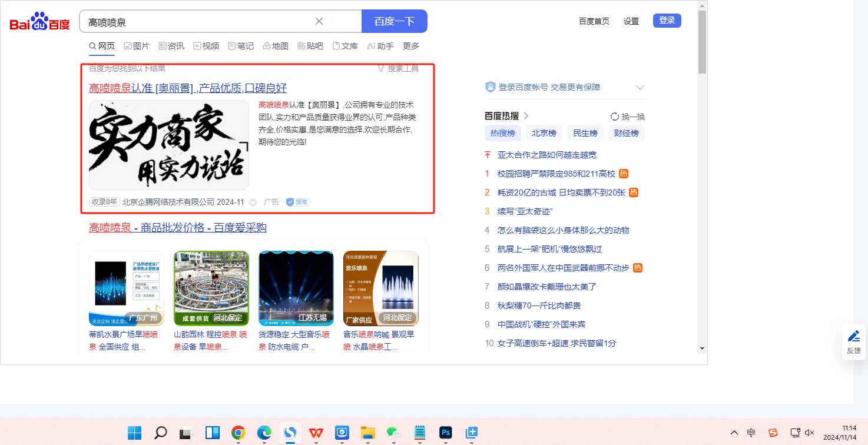Open the 资讯 tab
Screen dimensions: 868x445
171,46
